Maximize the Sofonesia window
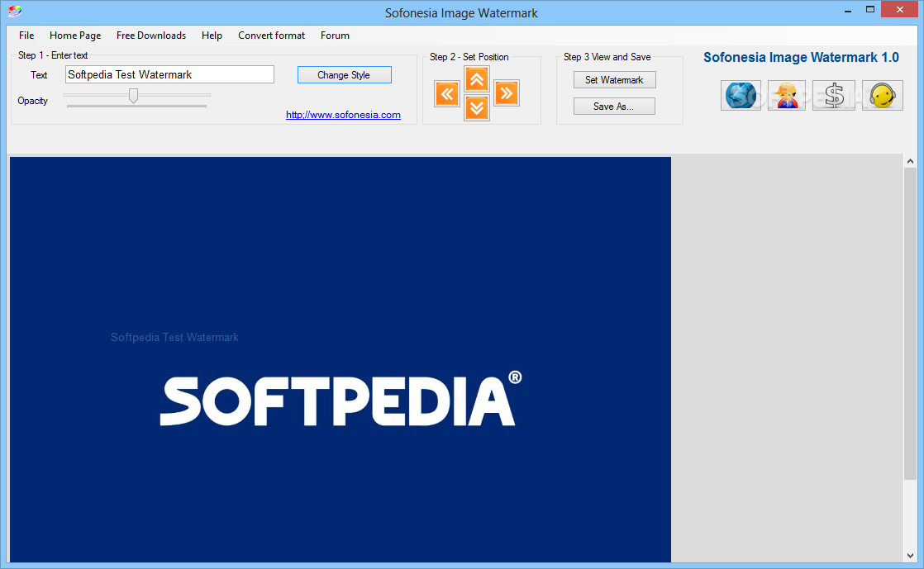 (869, 9)
